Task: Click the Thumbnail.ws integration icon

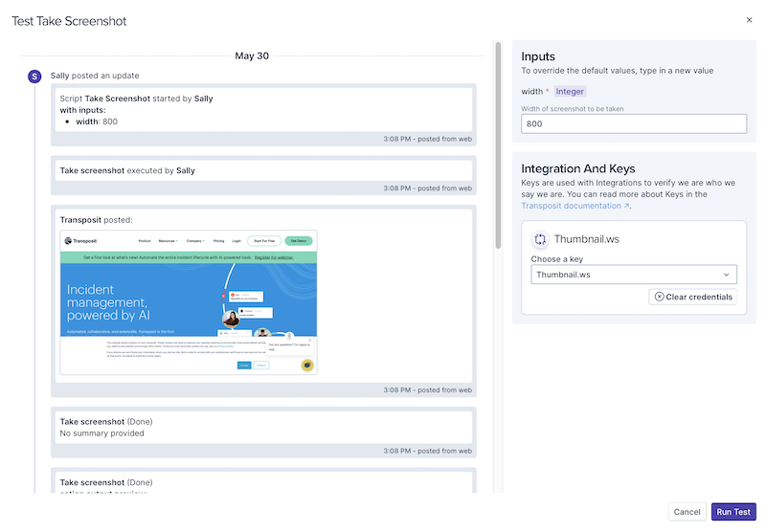Action: click(540, 239)
